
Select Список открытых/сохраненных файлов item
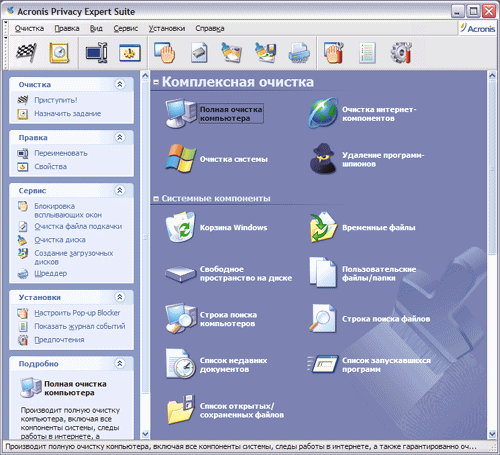[225, 410]
